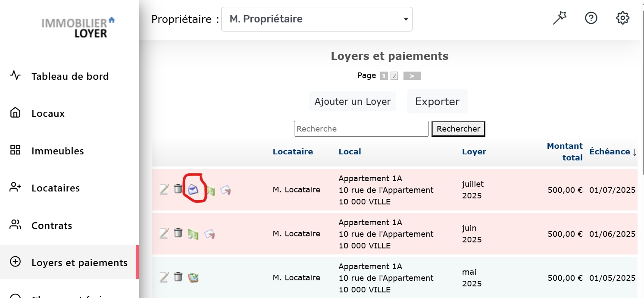Click the juin 2025 rent period cell

(x=472, y=234)
